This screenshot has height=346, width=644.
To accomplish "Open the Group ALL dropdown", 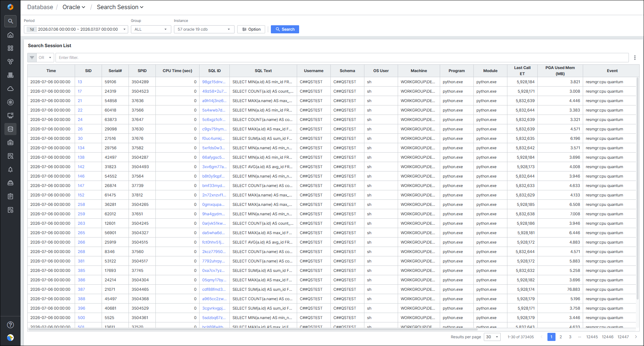I will [151, 29].
